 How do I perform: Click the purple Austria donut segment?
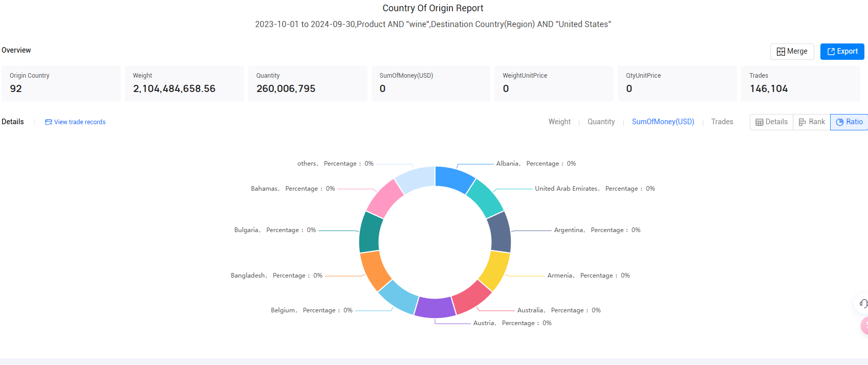(x=435, y=307)
